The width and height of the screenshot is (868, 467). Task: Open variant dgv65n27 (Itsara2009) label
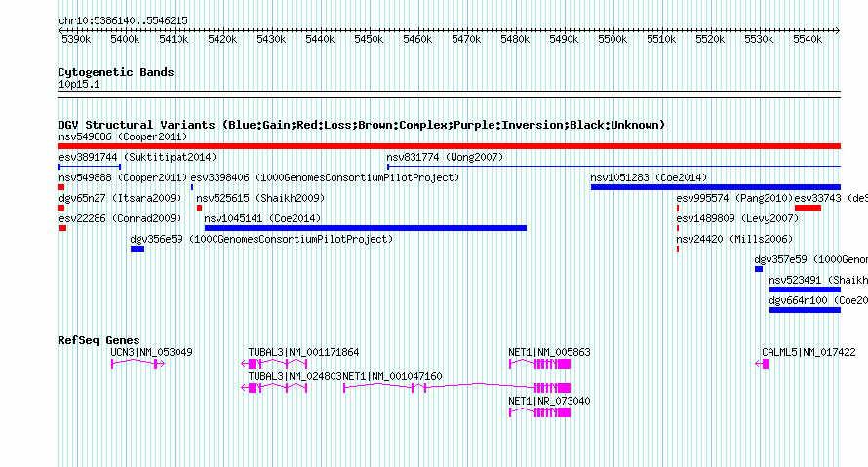tap(120, 198)
